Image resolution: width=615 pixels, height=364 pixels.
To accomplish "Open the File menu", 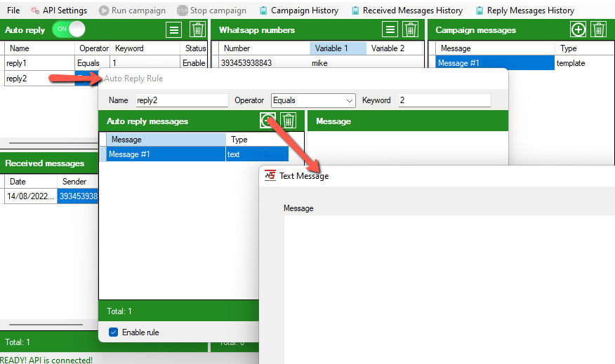I will pos(13,11).
